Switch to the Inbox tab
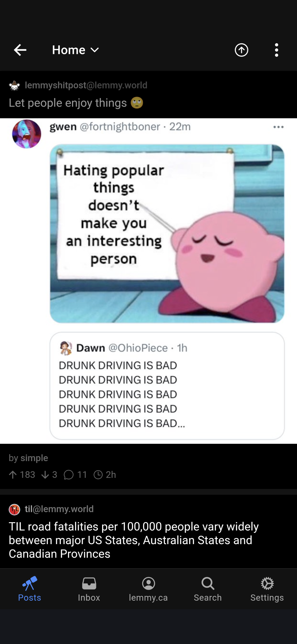This screenshot has height=644, width=297. pos(89,590)
